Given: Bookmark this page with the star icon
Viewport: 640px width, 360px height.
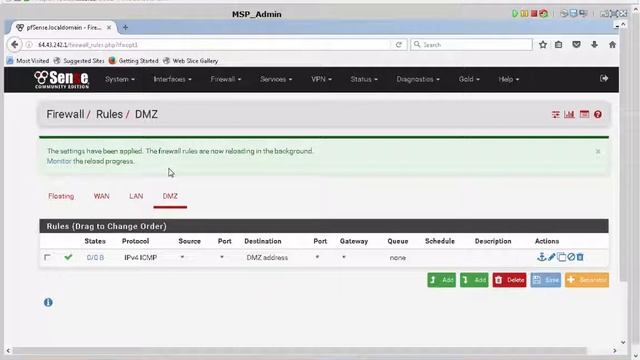Looking at the screenshot, I should point(543,45).
